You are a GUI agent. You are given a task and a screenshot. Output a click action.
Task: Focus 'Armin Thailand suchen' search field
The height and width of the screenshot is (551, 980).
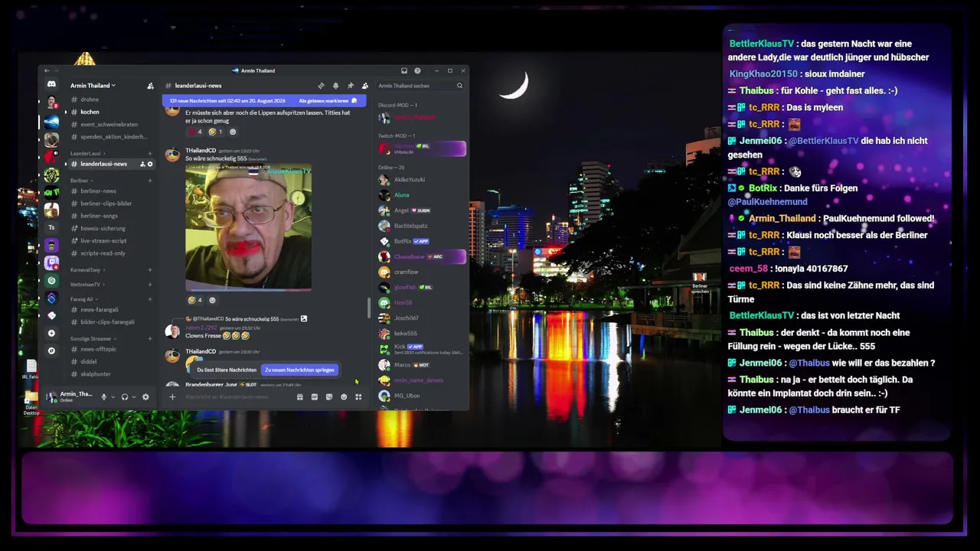[x=420, y=86]
